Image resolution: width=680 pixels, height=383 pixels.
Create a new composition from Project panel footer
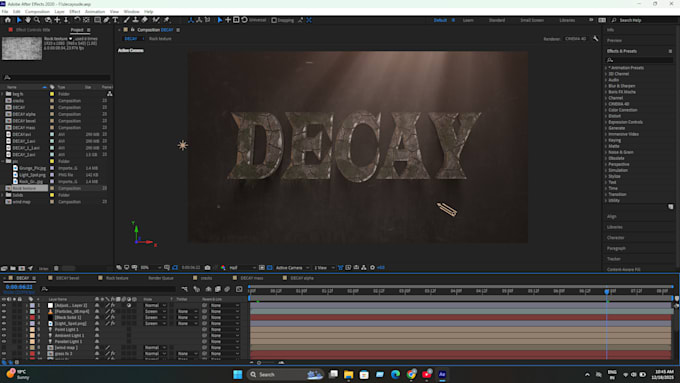[22, 268]
